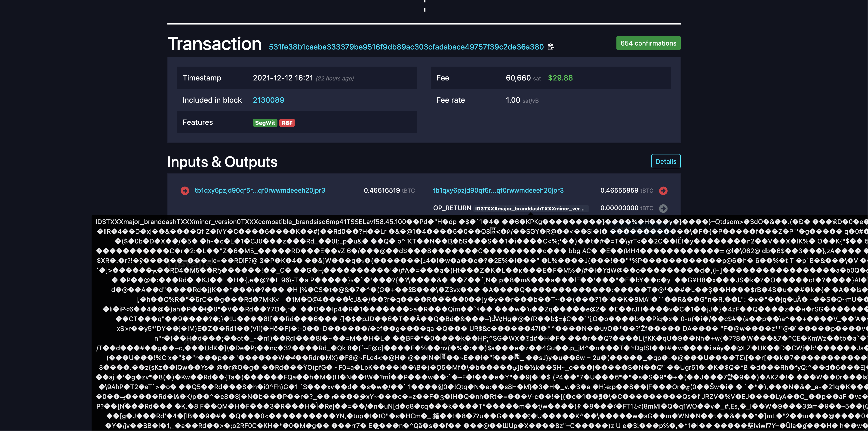Open block 2130089
This screenshot has height=431, width=868.
click(x=268, y=100)
